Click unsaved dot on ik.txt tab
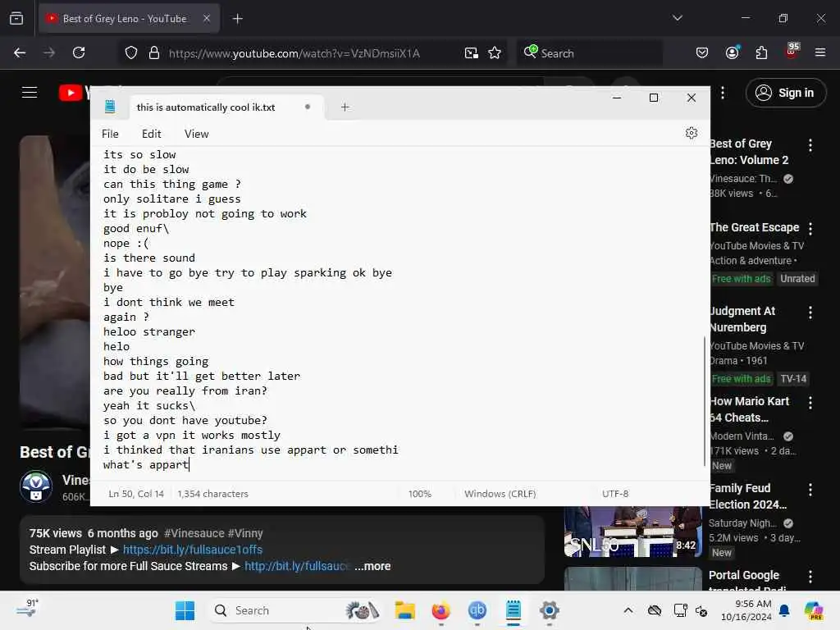This screenshot has width=840, height=630. pyautogui.click(x=308, y=107)
